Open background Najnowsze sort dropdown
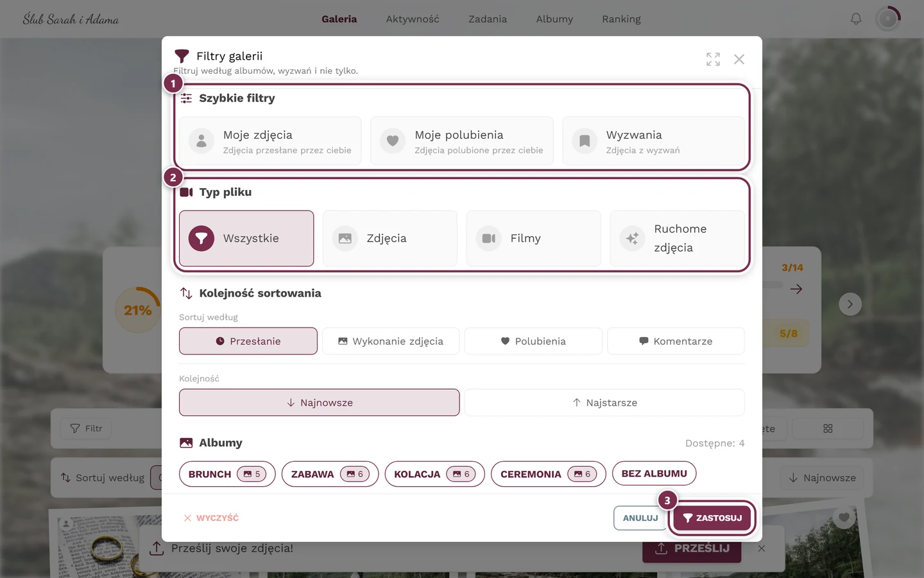The image size is (924, 578). tap(822, 478)
